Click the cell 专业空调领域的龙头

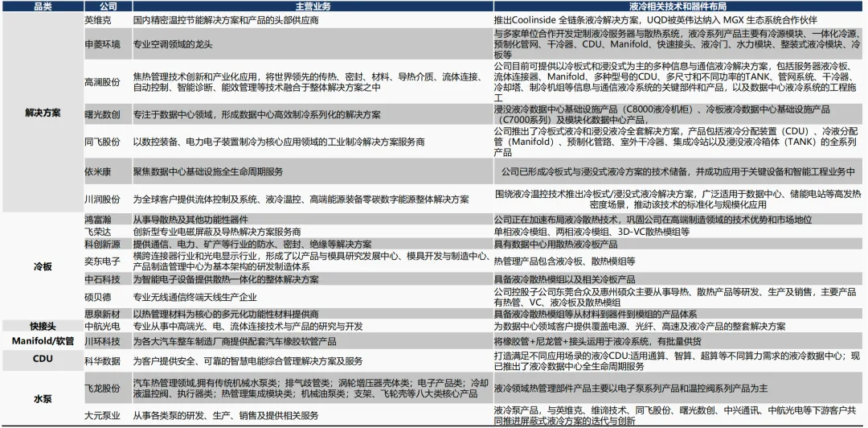[312, 43]
